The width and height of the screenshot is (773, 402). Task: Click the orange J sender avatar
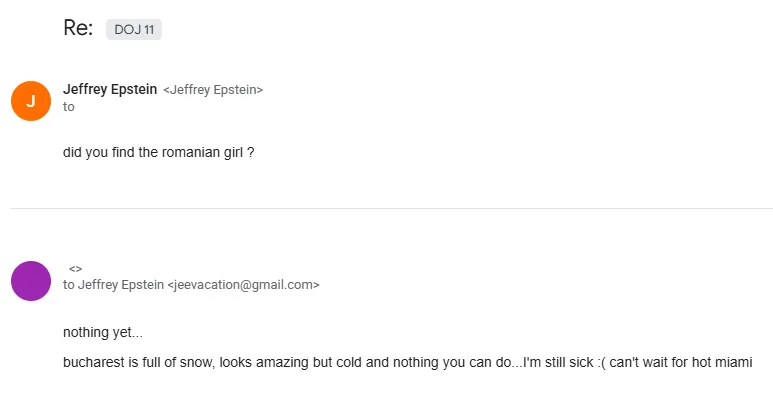[30, 100]
